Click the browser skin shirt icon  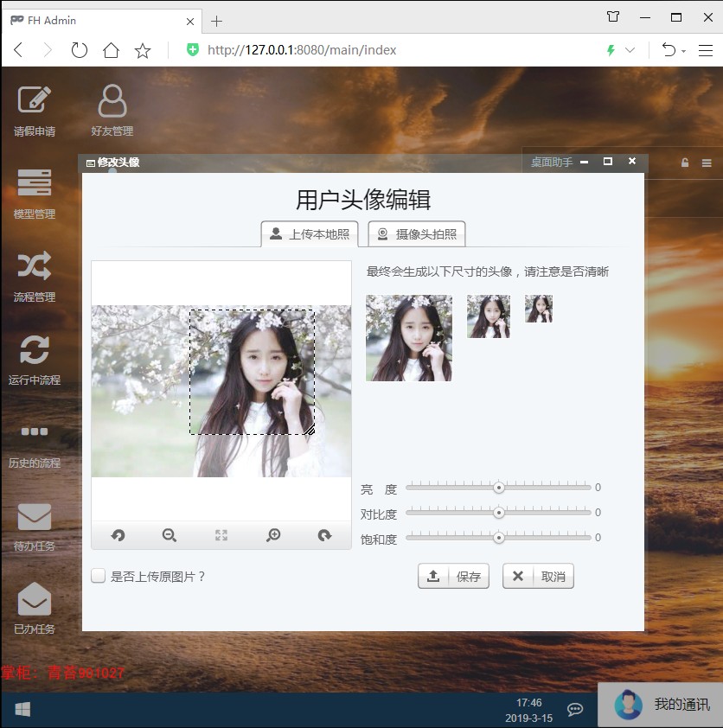coord(613,17)
